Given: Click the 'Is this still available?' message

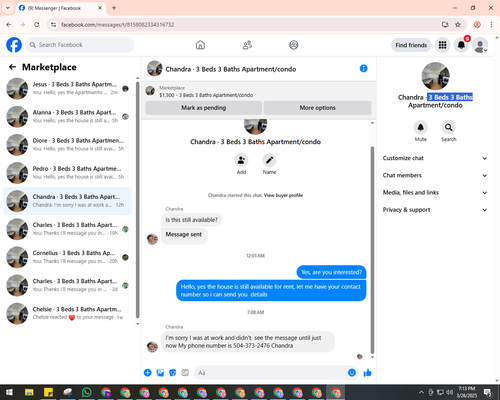Looking at the screenshot, I should pos(192,220).
